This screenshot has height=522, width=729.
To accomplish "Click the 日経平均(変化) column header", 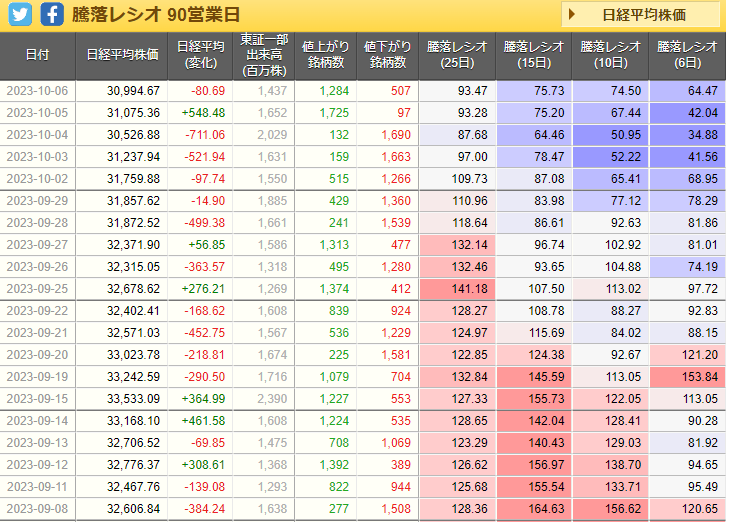I will click(x=200, y=55).
